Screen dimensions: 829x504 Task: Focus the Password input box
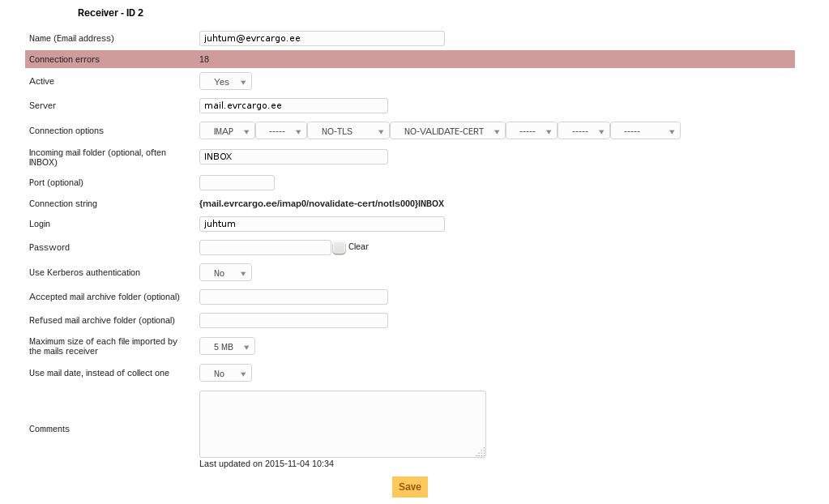[265, 248]
